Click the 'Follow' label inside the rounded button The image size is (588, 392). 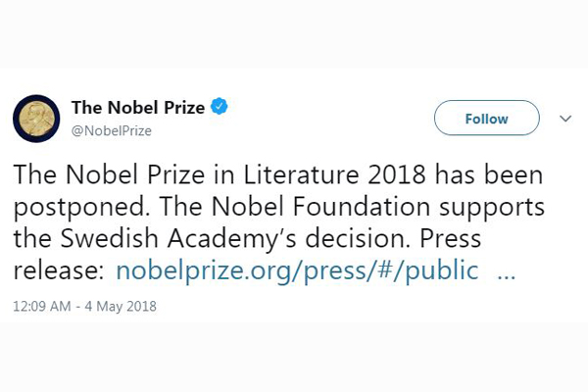pyautogui.click(x=487, y=119)
